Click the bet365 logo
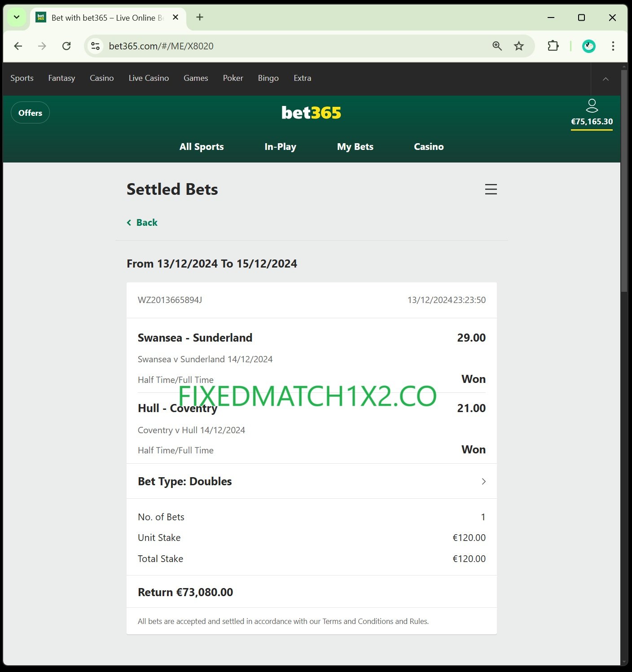632x672 pixels. [311, 113]
